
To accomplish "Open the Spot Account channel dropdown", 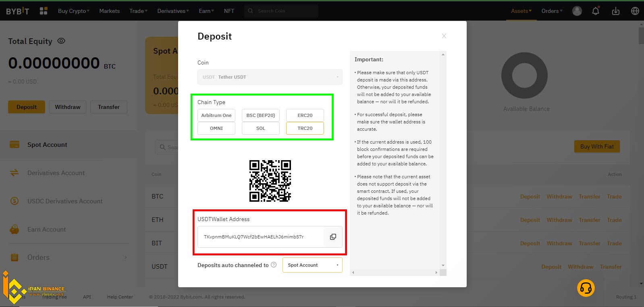I will pos(312,265).
